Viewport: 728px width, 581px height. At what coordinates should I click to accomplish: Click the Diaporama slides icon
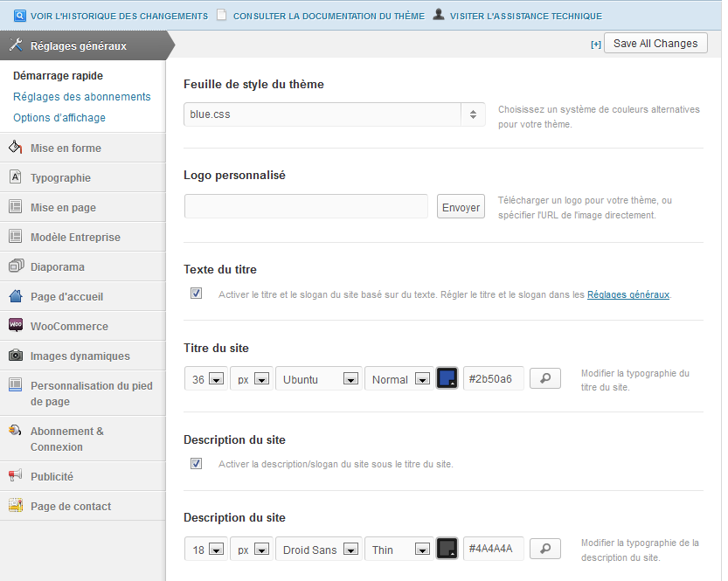click(15, 266)
